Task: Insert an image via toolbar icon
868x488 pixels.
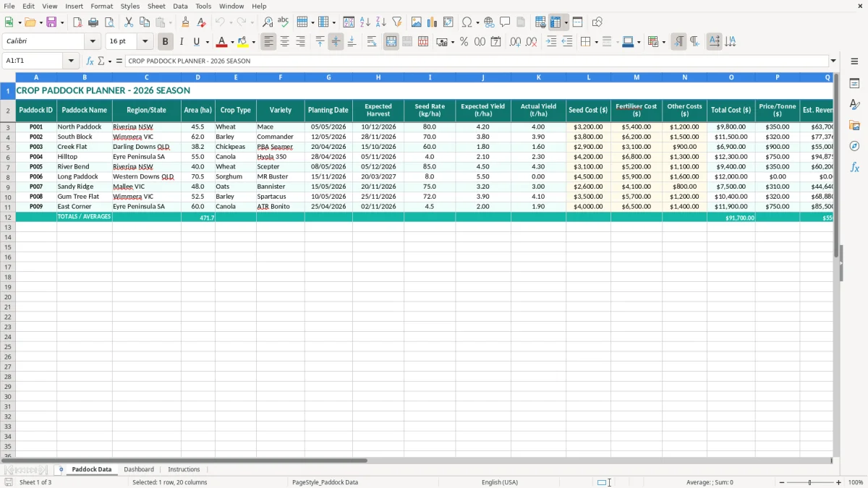Action: tap(417, 22)
